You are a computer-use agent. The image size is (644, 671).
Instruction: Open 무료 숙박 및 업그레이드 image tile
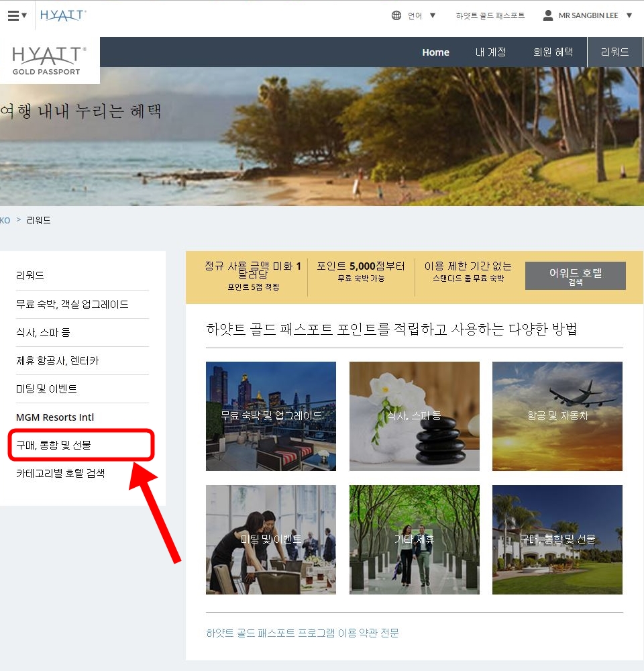point(271,416)
